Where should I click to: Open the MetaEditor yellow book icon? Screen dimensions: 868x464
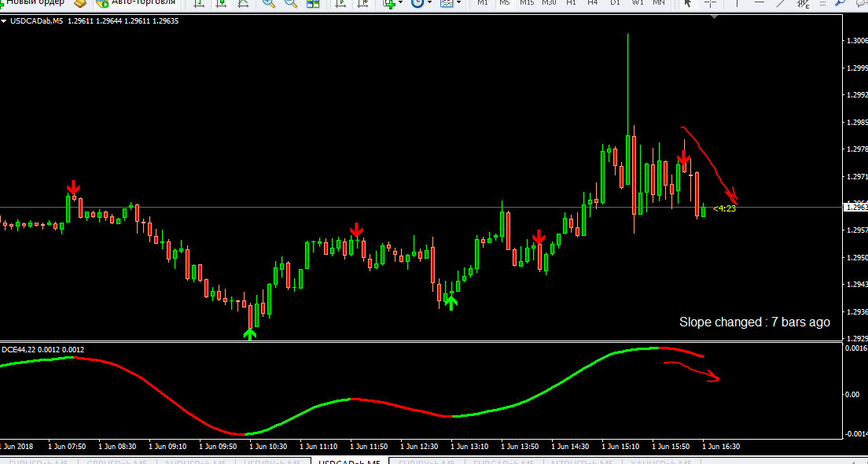(x=81, y=3)
